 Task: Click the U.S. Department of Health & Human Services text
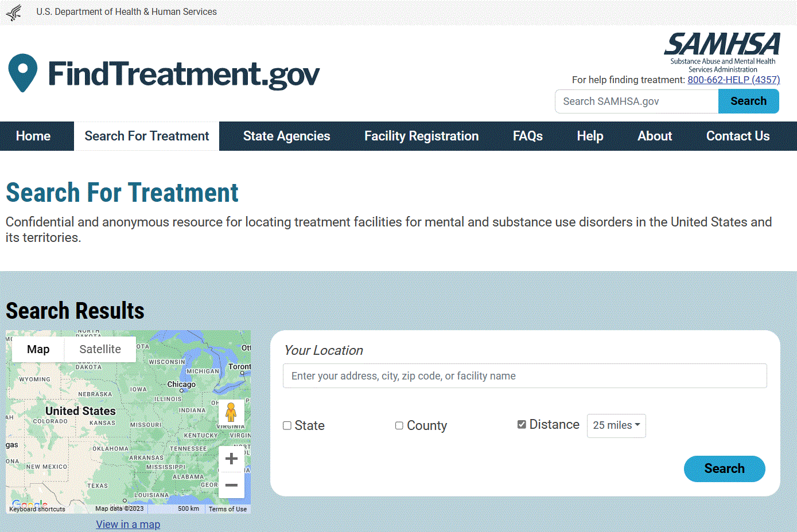126,11
